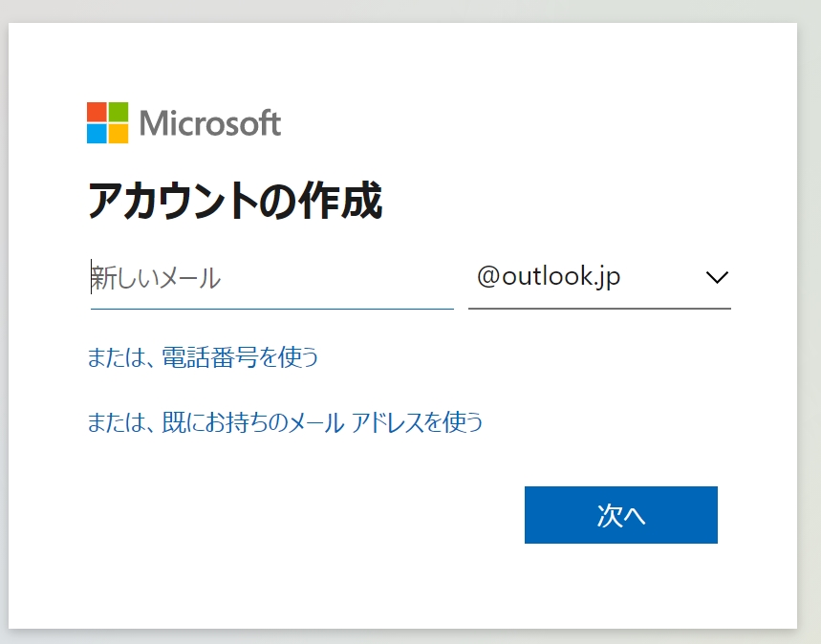
Task: Select the @outlook.jp text in the combo box
Action: click(549, 276)
